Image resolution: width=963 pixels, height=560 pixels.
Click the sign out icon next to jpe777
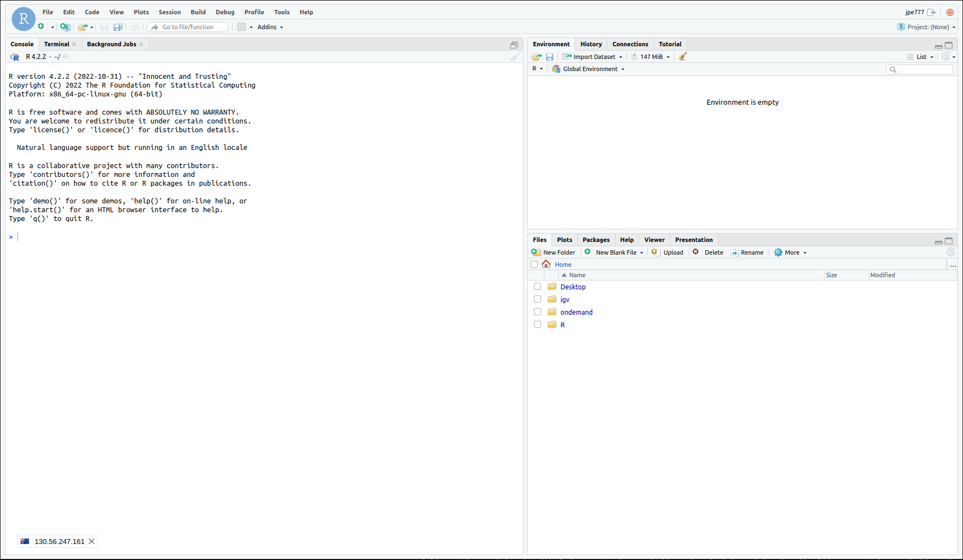tap(932, 12)
